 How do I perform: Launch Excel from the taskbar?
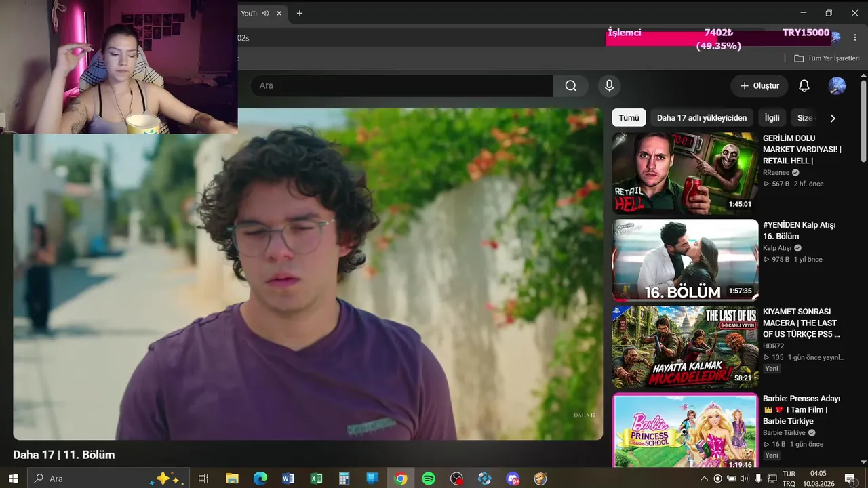(x=316, y=479)
